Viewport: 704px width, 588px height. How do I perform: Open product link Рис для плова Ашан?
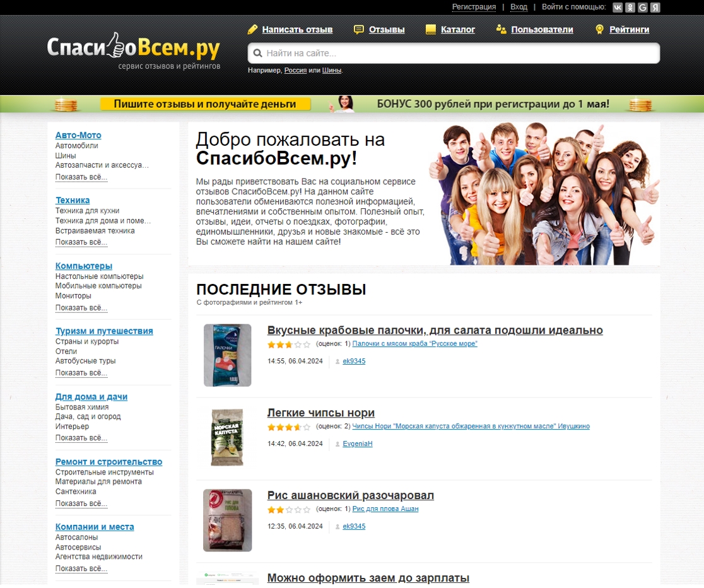pyautogui.click(x=385, y=509)
